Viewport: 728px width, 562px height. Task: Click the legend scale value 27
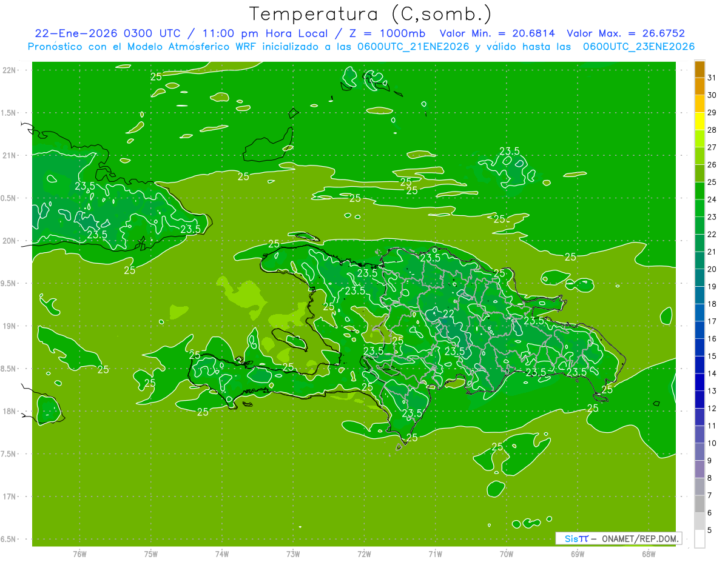712,147
